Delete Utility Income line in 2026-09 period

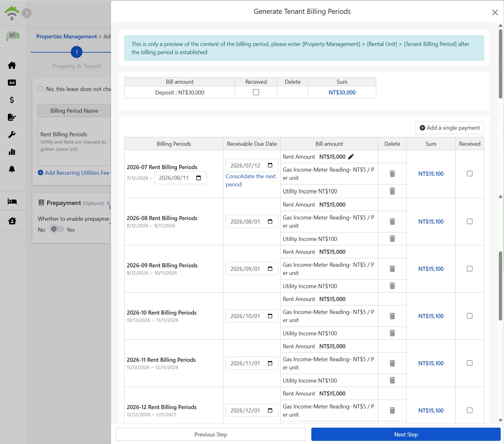392,286
